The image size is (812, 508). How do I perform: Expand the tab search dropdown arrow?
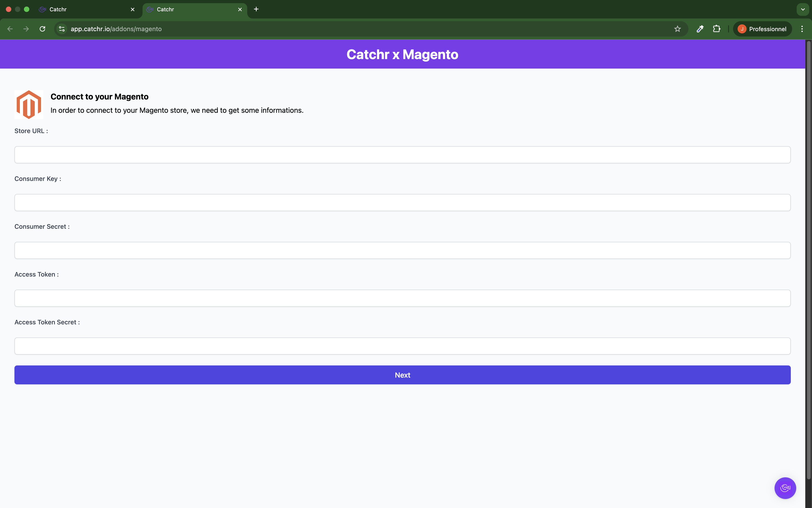point(803,9)
